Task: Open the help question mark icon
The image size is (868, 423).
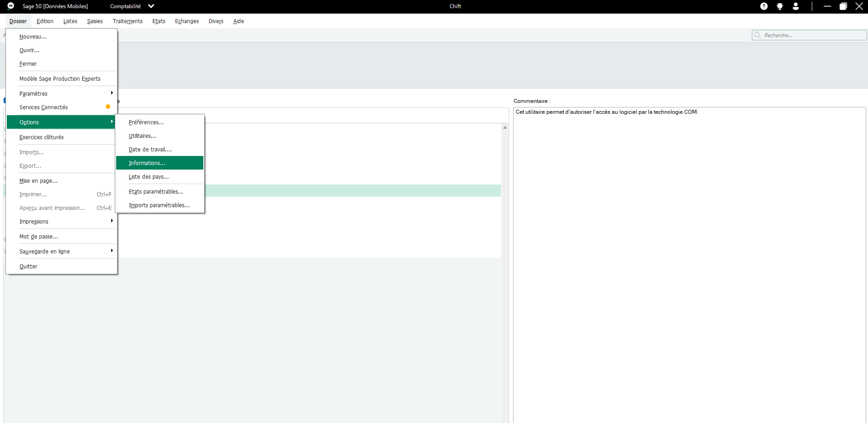Action: point(764,6)
